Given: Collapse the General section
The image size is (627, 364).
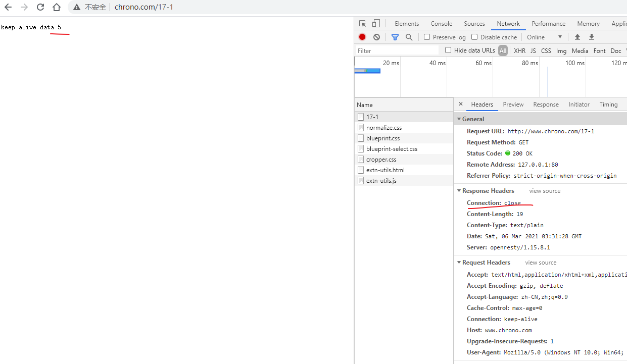Looking at the screenshot, I should coord(459,119).
